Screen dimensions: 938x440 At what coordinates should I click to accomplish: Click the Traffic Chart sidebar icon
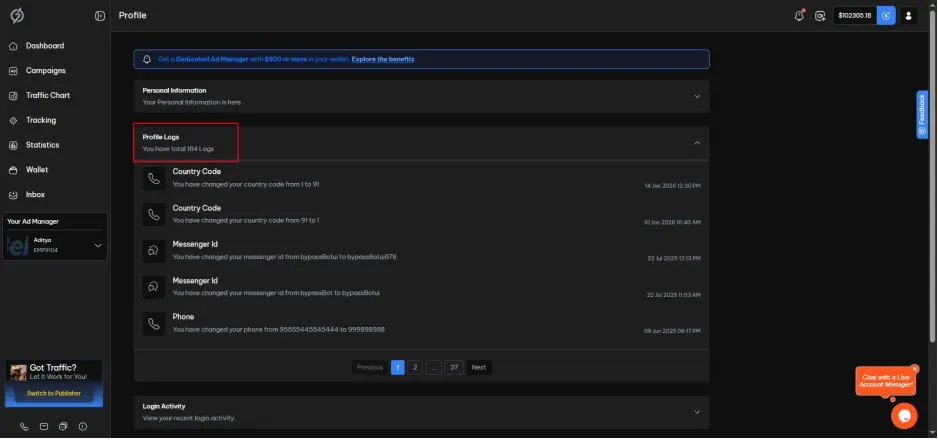pyautogui.click(x=13, y=96)
